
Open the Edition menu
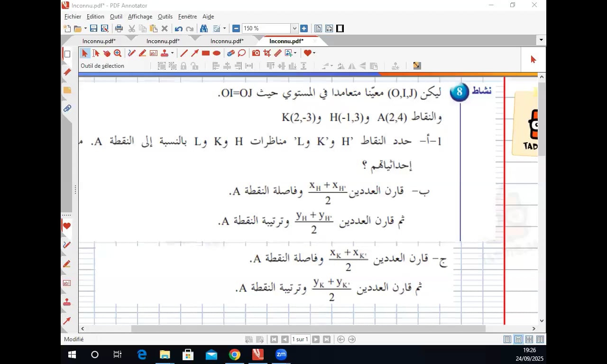95,17
